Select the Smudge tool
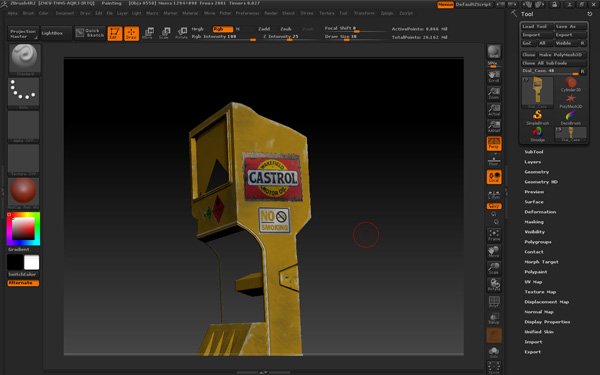Image resolution: width=600 pixels, height=375 pixels. point(537,135)
